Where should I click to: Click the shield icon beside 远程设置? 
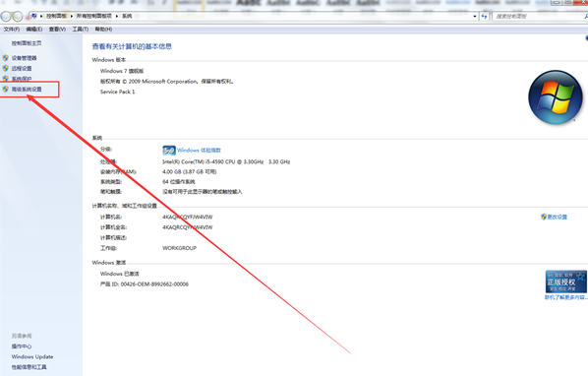6,68
